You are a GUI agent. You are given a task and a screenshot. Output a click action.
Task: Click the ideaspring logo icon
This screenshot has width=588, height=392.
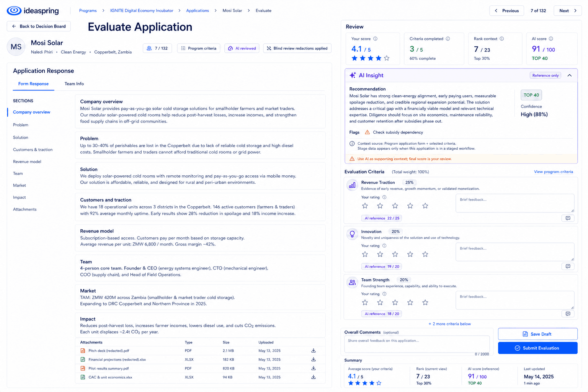pos(14,11)
